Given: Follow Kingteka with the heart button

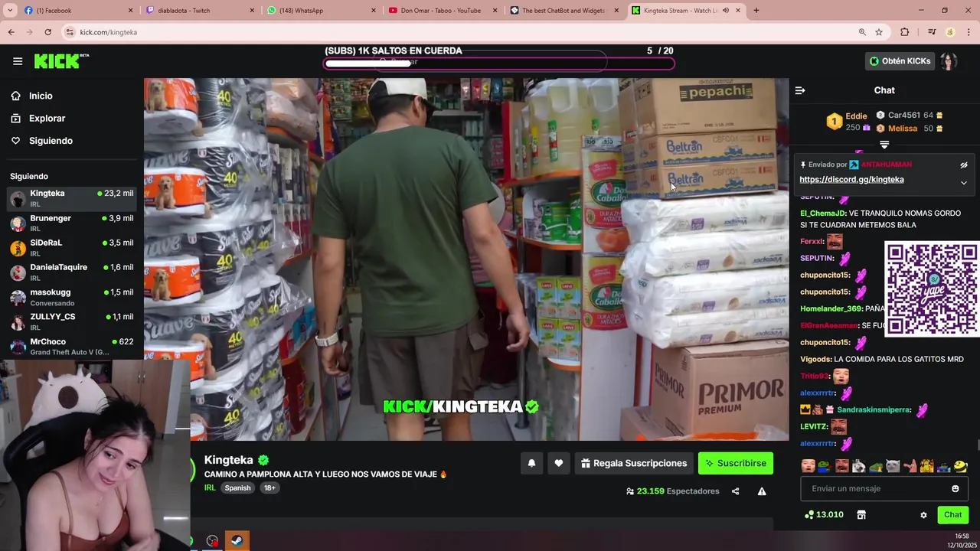Looking at the screenshot, I should point(559,463).
